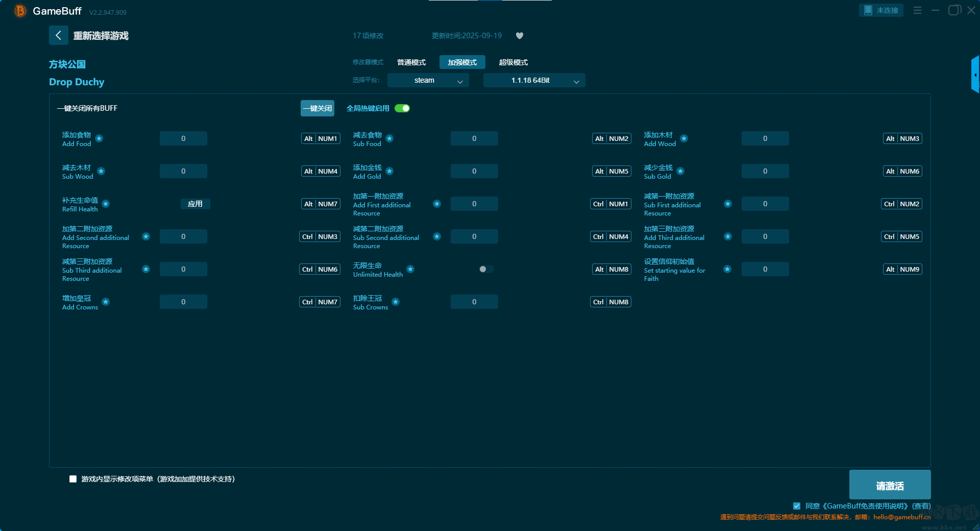Uncheck the GameBuff disclaimer agreement checkbox

[x=797, y=506]
